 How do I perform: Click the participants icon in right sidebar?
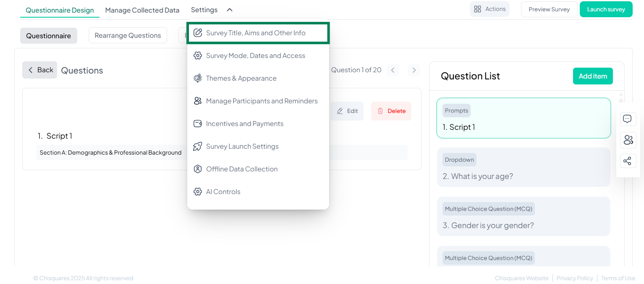pyautogui.click(x=628, y=140)
